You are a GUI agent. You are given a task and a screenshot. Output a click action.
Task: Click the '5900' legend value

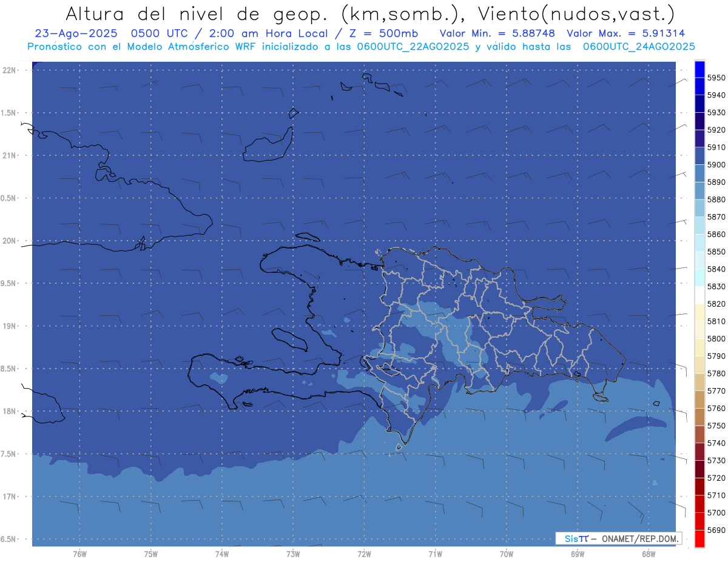716,165
